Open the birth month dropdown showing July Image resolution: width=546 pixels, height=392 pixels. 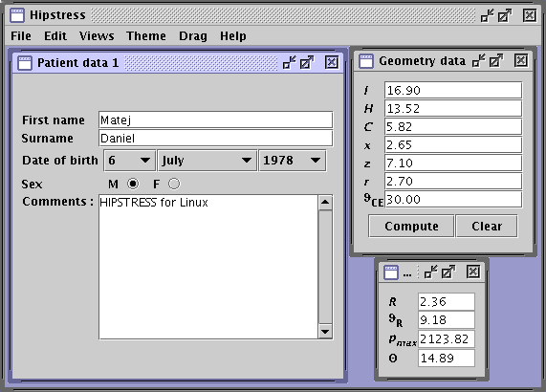(207, 161)
